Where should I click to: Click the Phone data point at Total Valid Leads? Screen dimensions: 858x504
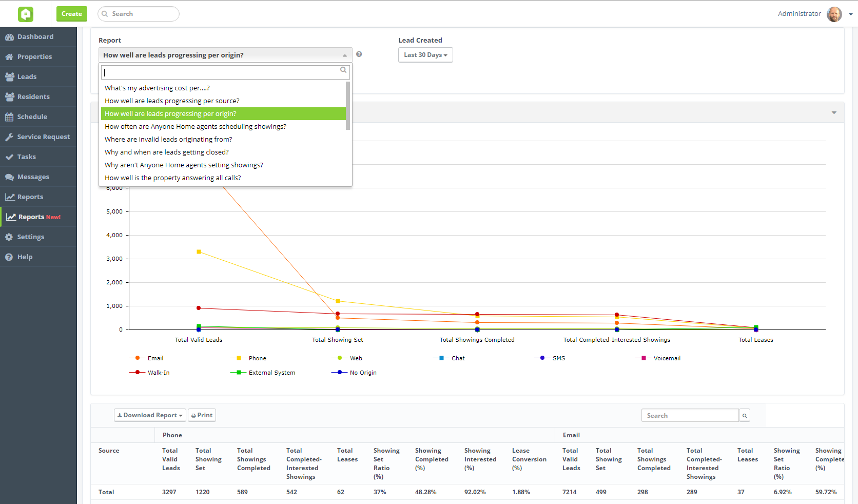coord(199,252)
